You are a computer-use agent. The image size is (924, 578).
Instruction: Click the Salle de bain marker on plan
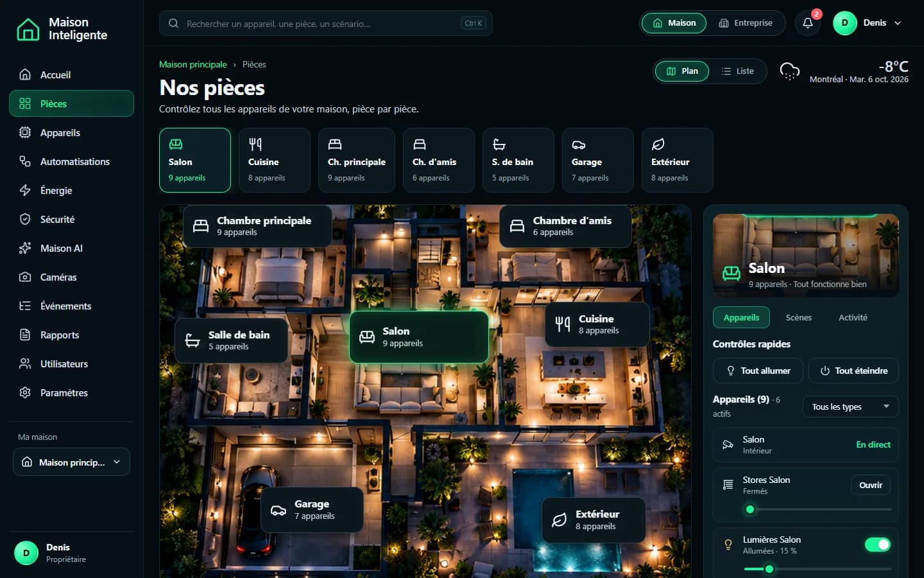tap(231, 340)
